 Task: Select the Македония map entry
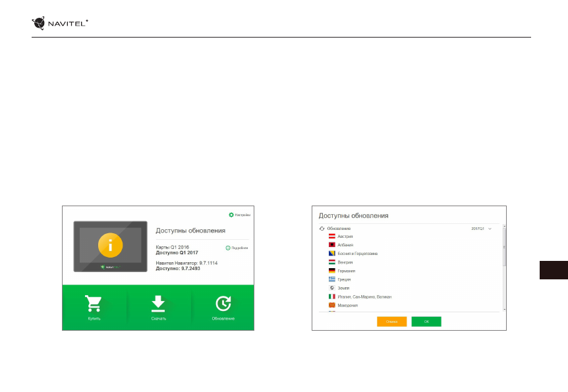(347, 306)
